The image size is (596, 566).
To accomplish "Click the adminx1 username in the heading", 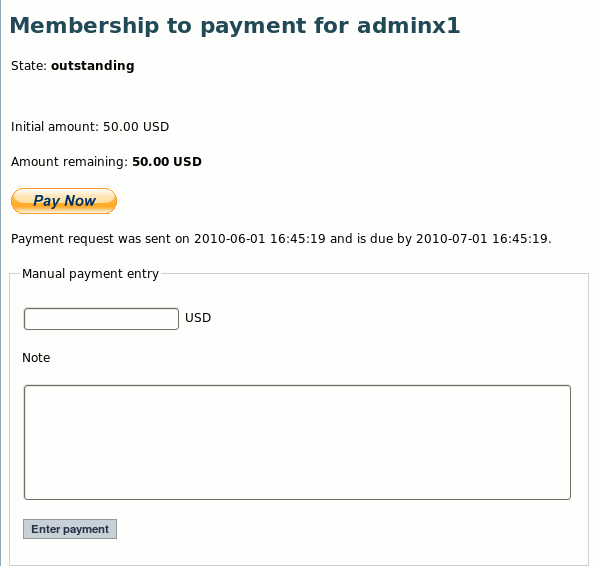I will coord(409,25).
